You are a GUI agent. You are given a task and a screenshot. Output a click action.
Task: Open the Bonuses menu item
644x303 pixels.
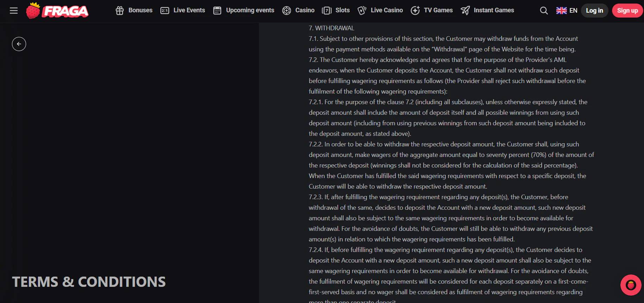tap(140, 11)
